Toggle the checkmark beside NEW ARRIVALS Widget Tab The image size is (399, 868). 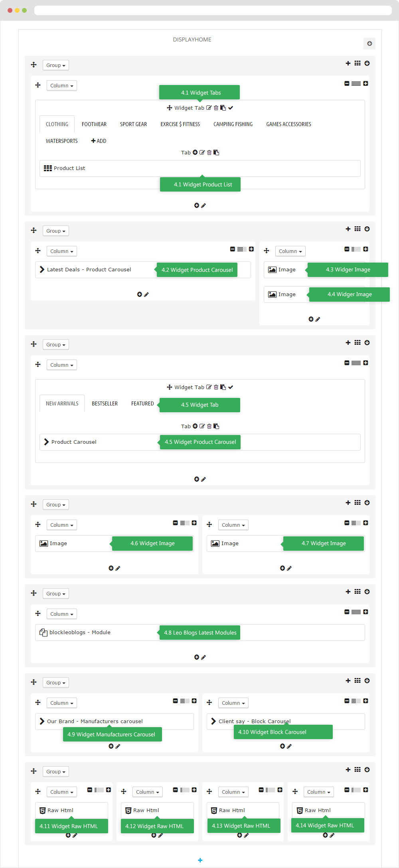[231, 387]
